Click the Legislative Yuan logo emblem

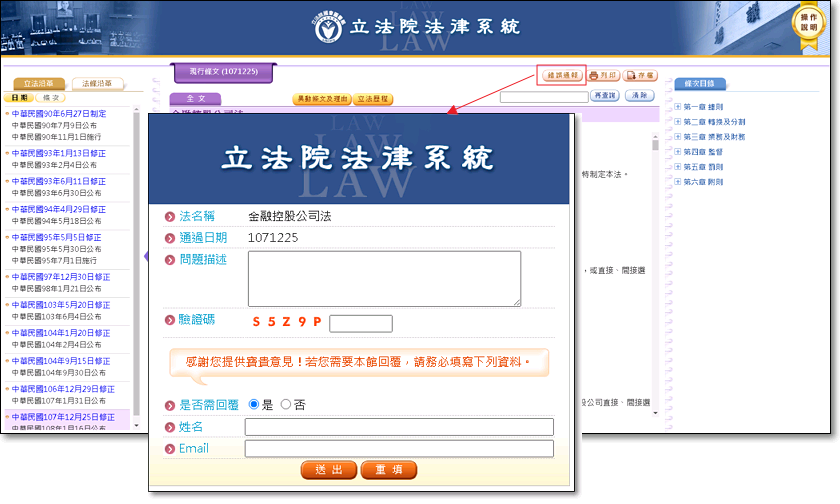[x=326, y=27]
